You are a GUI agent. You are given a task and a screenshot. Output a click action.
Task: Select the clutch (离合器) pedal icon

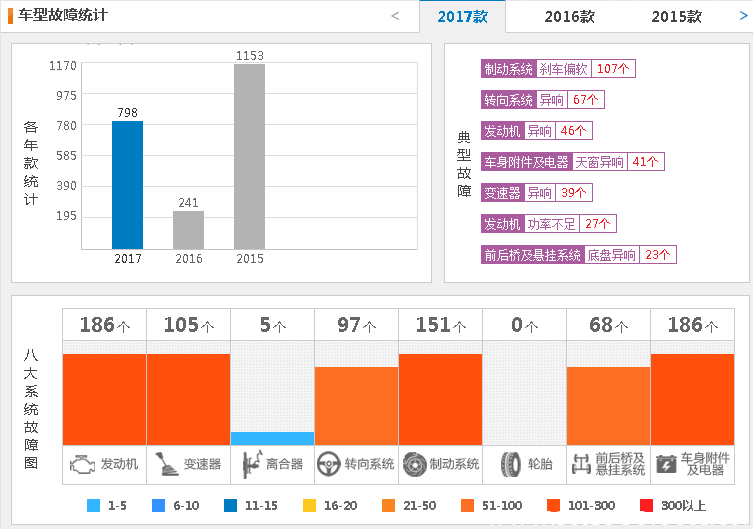[x=250, y=464]
